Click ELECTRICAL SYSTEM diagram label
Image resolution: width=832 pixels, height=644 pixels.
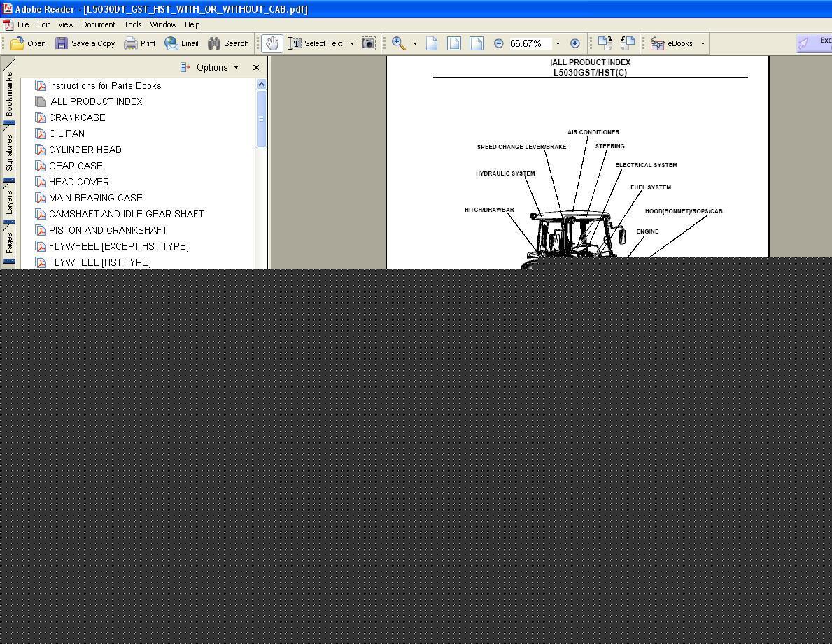(x=646, y=165)
